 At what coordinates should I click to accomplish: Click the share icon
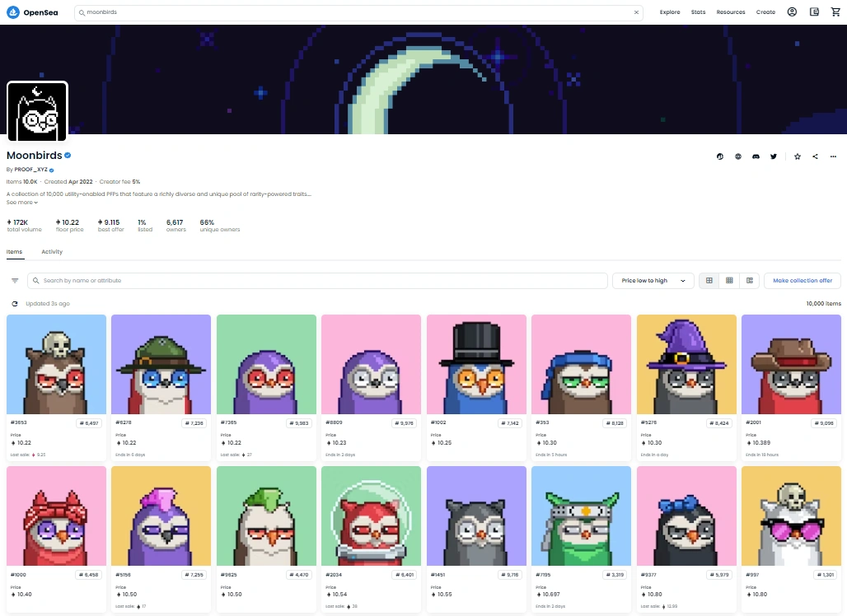pyautogui.click(x=815, y=156)
